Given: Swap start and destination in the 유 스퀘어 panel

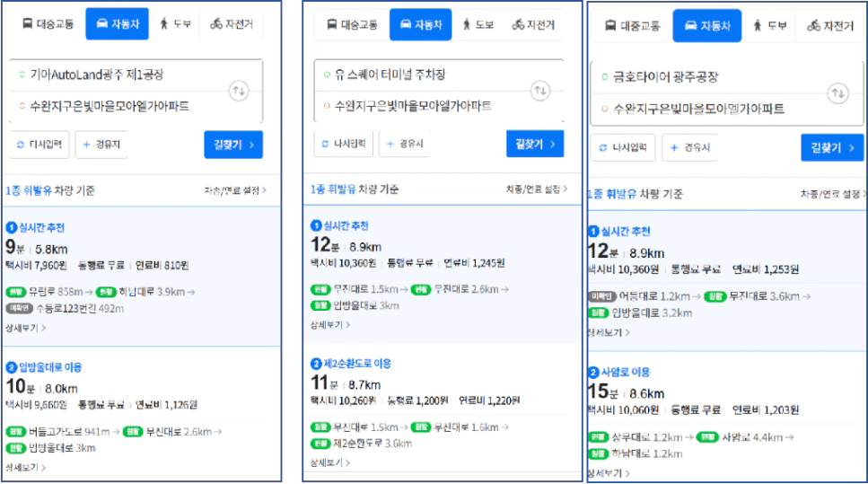Looking at the screenshot, I should (x=540, y=91).
